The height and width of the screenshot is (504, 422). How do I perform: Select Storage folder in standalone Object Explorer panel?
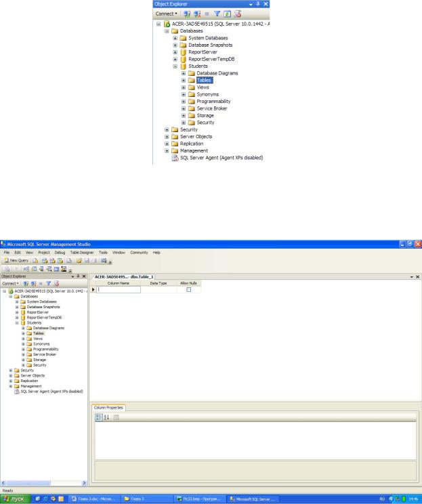click(x=205, y=115)
